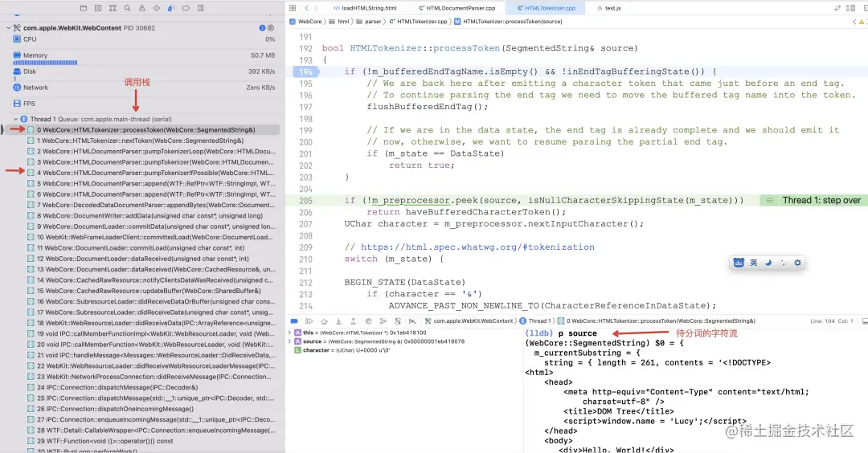This screenshot has width=868, height=453.
Task: Click html folder in jump bar
Action: point(339,22)
